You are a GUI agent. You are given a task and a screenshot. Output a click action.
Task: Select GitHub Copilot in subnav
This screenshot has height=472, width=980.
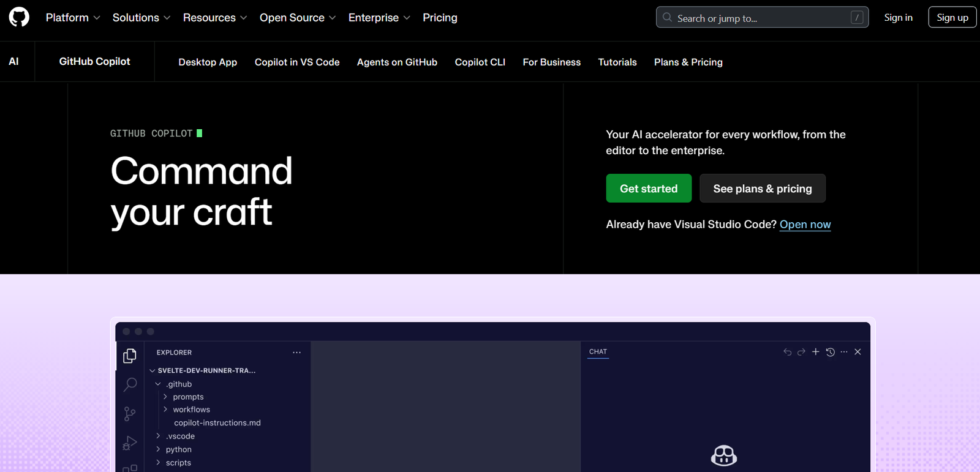pos(94,61)
